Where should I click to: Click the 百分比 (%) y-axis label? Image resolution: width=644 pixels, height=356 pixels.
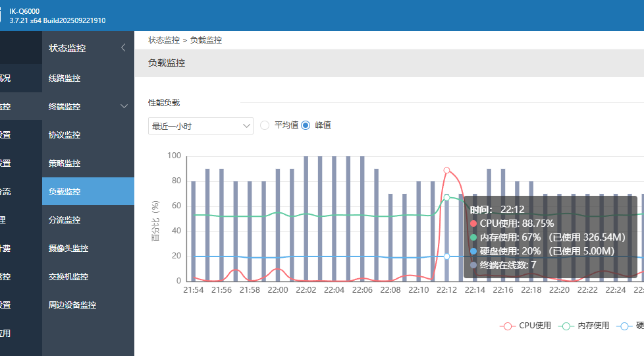click(x=155, y=221)
